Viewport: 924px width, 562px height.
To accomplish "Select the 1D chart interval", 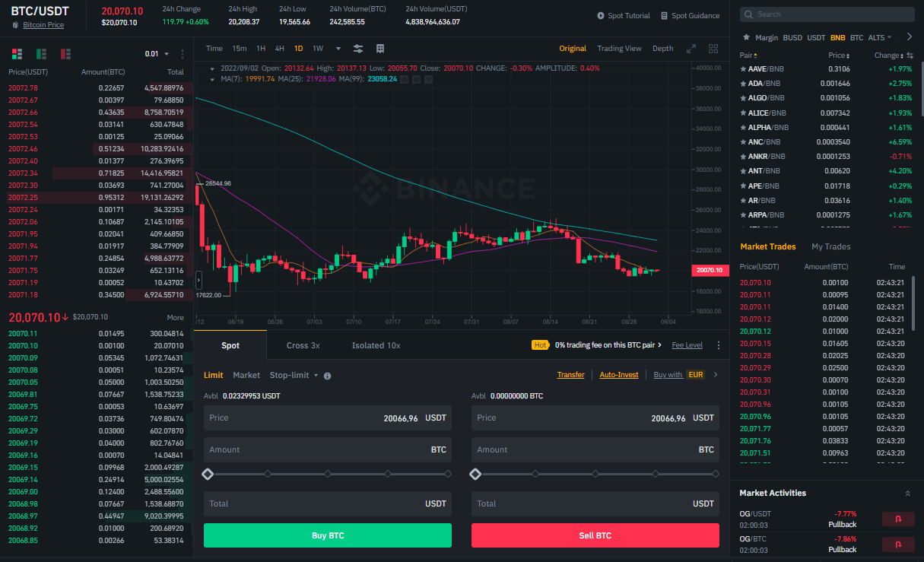I will coord(299,49).
